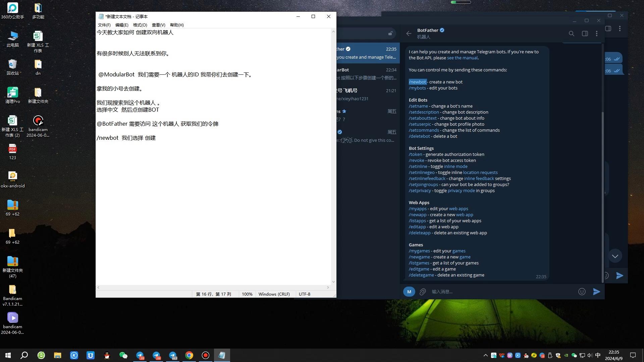Go back using the chat header arrow
644x362 pixels.
click(x=409, y=34)
